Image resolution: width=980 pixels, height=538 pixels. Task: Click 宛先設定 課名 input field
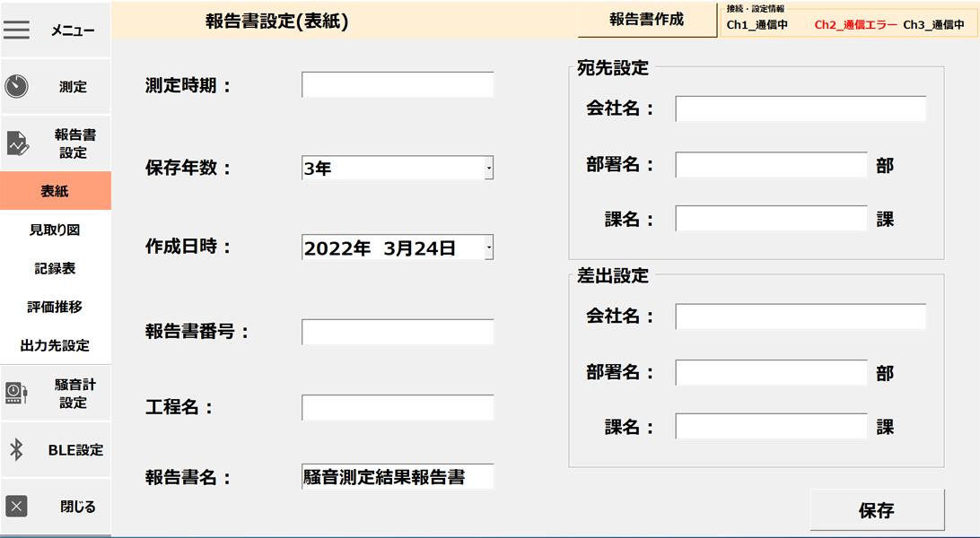(x=771, y=219)
